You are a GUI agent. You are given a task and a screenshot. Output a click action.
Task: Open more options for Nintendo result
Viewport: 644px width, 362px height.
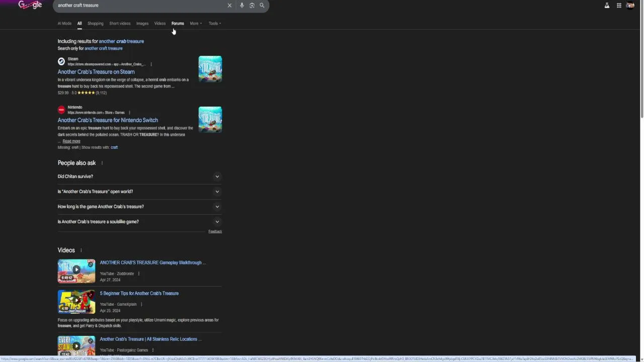point(129,113)
